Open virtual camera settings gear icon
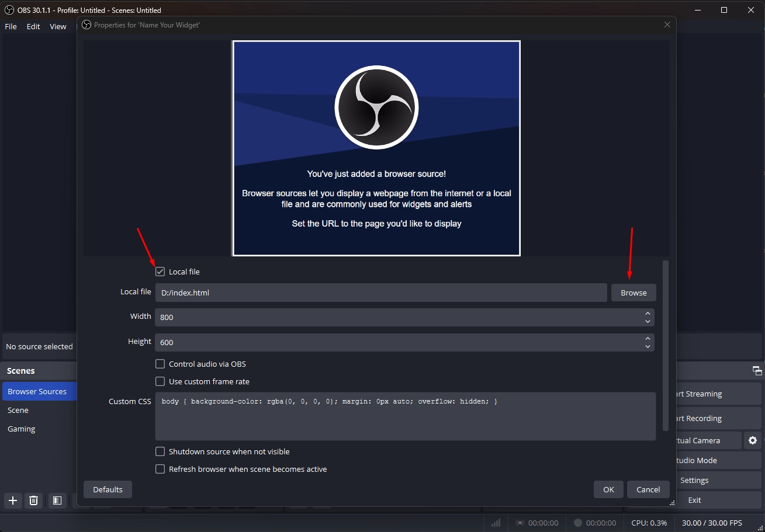The height and width of the screenshot is (532, 765). (x=753, y=440)
